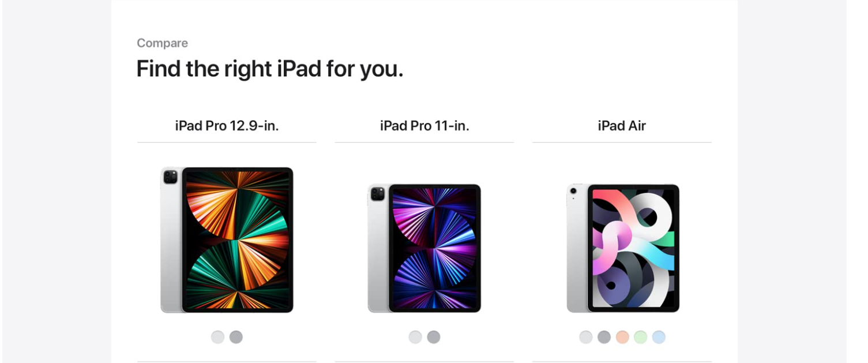Open the iPad Pro 11-in. product image

[x=424, y=248]
